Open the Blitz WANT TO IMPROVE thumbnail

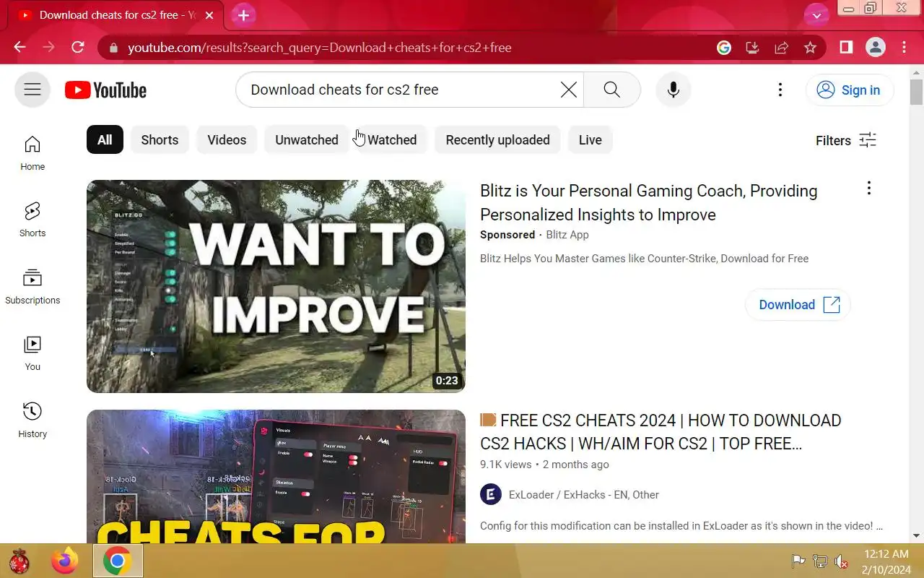pos(276,286)
